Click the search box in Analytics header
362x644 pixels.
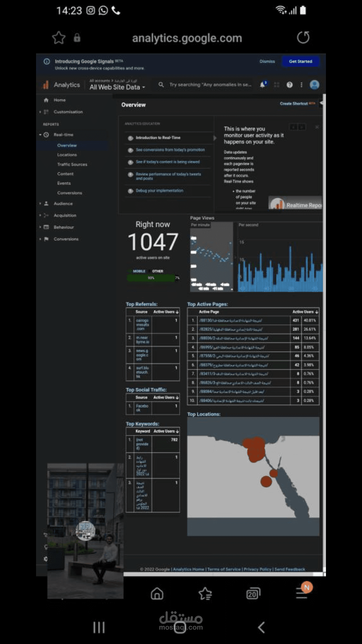click(206, 85)
